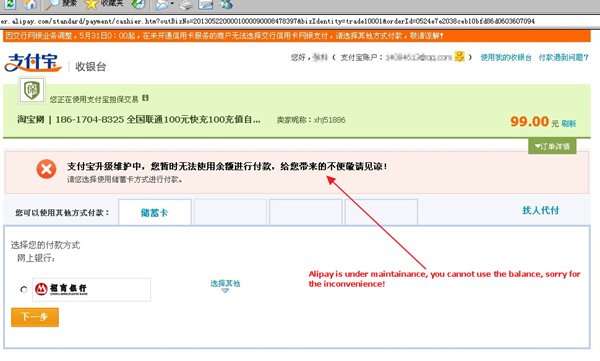600x361 pixels.
Task: Click the edit page toolbar icon
Action: tap(205, 5)
